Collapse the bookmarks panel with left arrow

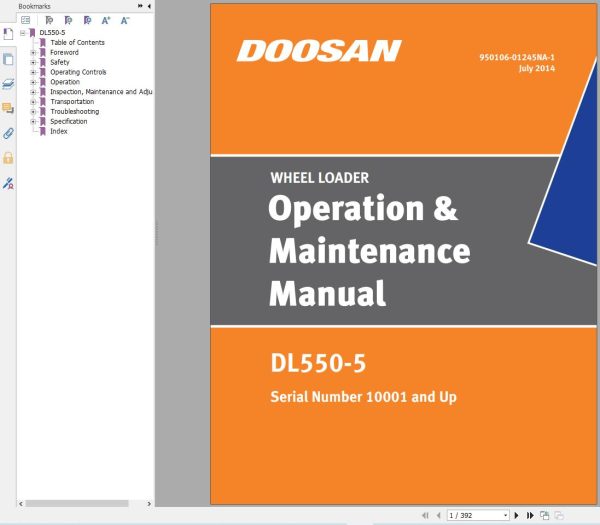[149, 6]
